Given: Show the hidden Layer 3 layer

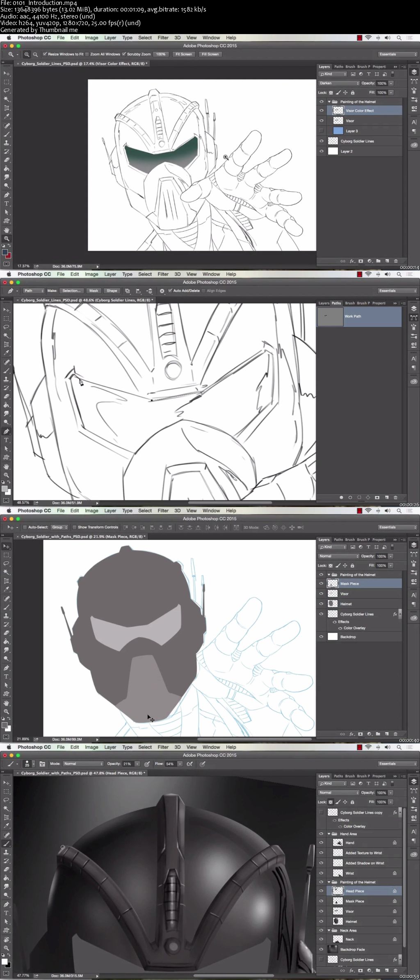Looking at the screenshot, I should point(322,131).
